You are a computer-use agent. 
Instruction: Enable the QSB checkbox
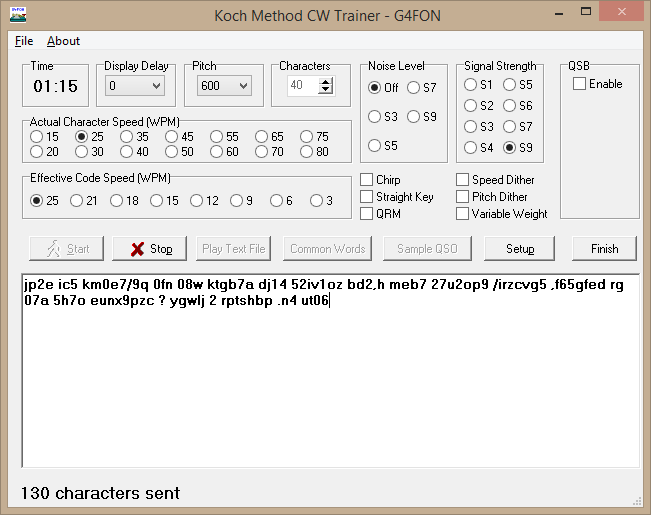click(580, 84)
